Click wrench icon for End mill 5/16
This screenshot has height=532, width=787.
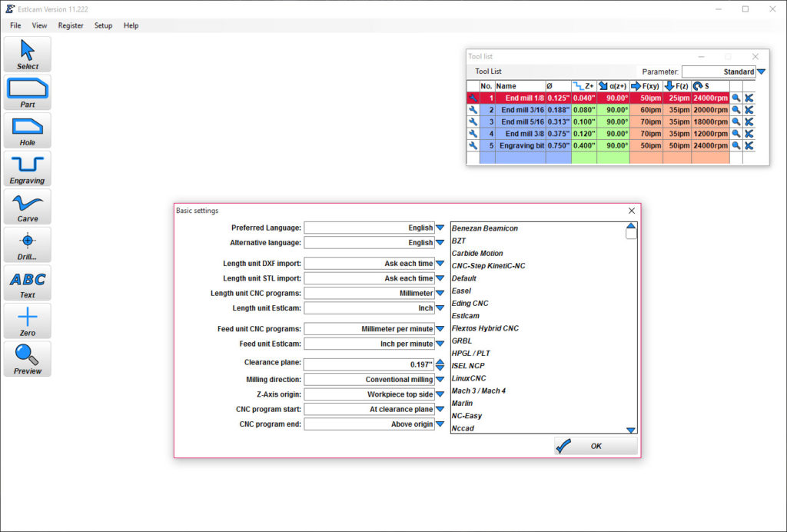[x=473, y=122]
